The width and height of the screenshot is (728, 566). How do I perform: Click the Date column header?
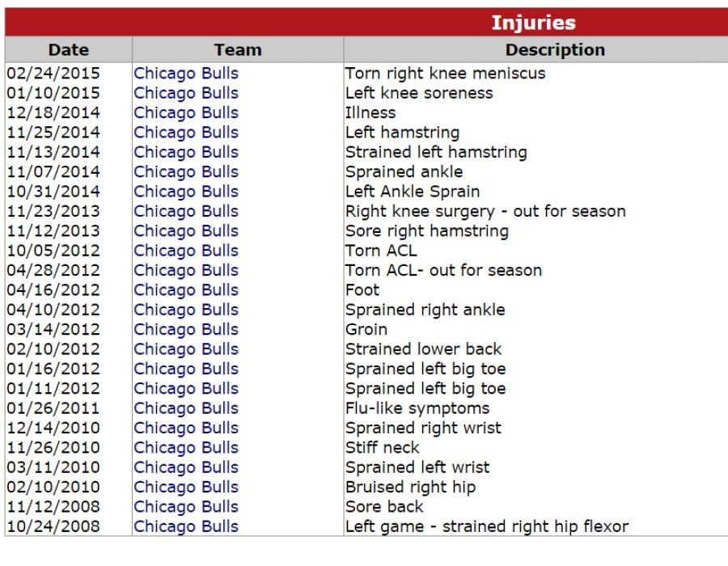tap(69, 50)
